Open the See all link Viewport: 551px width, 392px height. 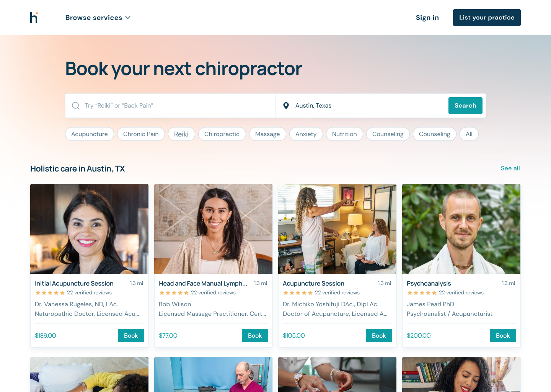point(510,168)
